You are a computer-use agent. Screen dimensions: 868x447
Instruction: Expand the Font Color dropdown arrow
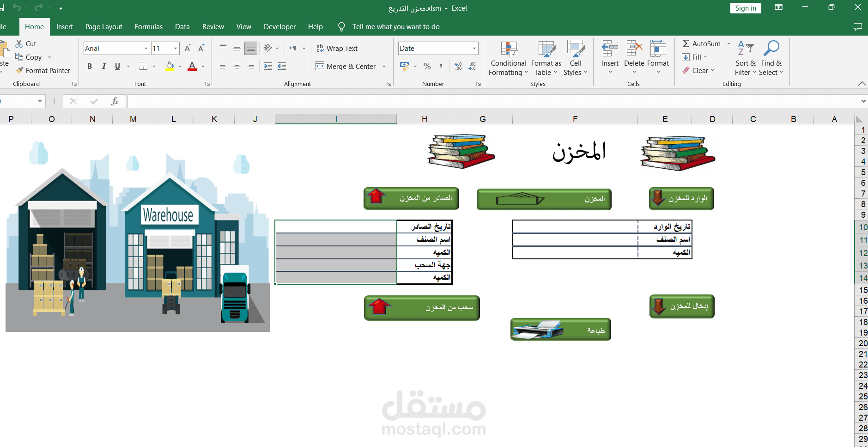[x=203, y=66]
